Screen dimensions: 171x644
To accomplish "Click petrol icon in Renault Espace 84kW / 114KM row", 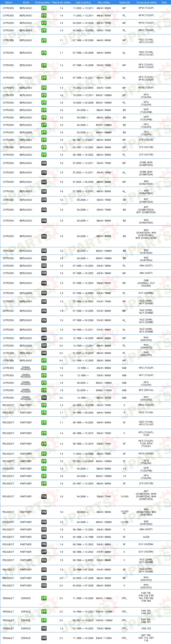I will pos(44,598).
